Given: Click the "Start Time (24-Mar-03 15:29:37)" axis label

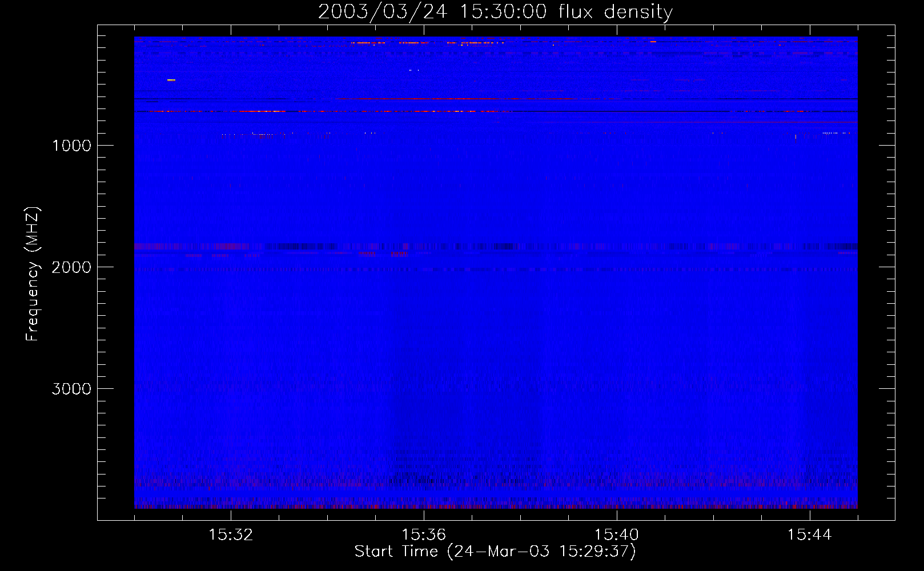Looking at the screenshot, I should 495,551.
